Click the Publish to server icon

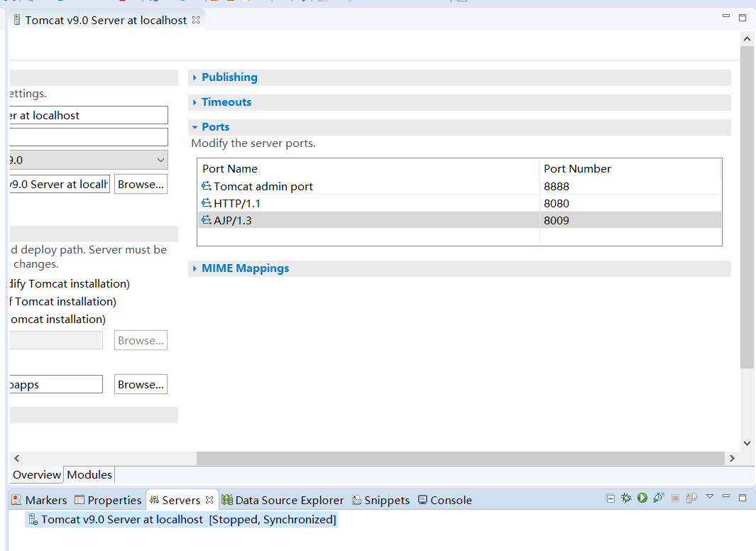tap(691, 498)
